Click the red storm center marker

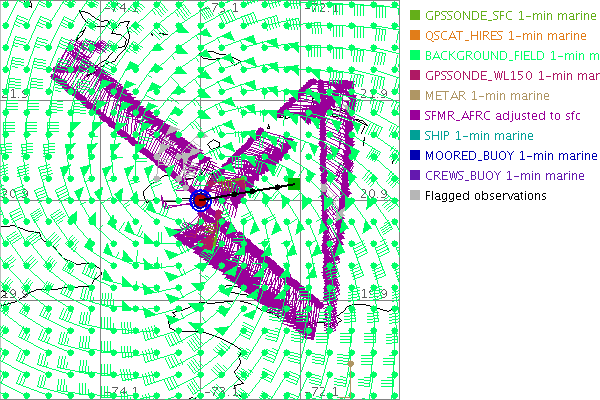(x=201, y=200)
